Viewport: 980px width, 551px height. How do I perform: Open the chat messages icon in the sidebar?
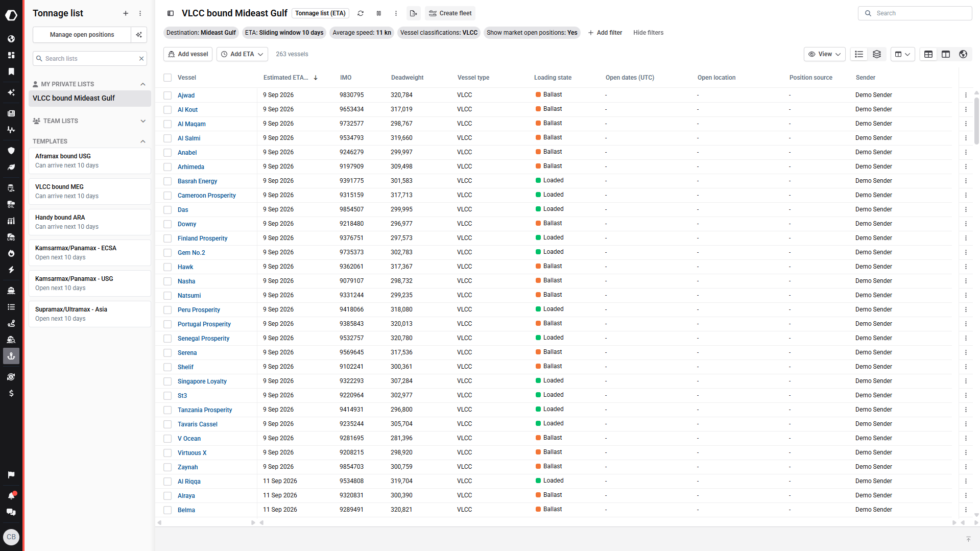(11, 512)
